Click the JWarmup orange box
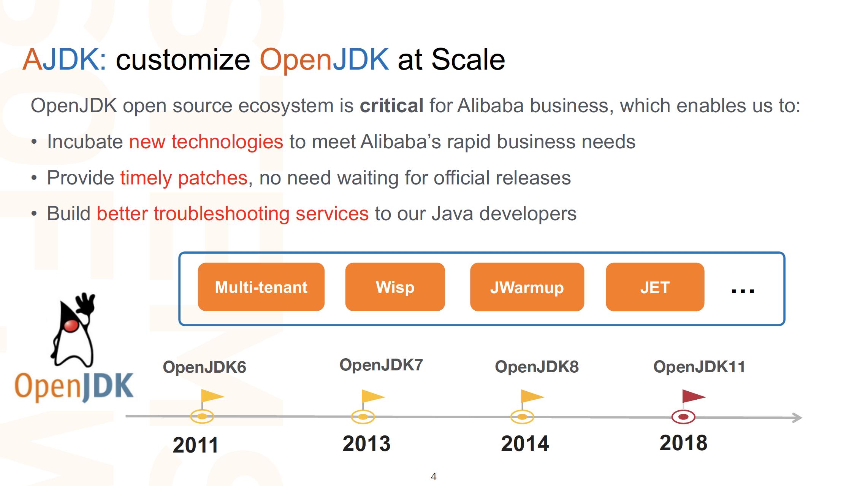Viewport: 868px width, 486px height. tap(527, 287)
